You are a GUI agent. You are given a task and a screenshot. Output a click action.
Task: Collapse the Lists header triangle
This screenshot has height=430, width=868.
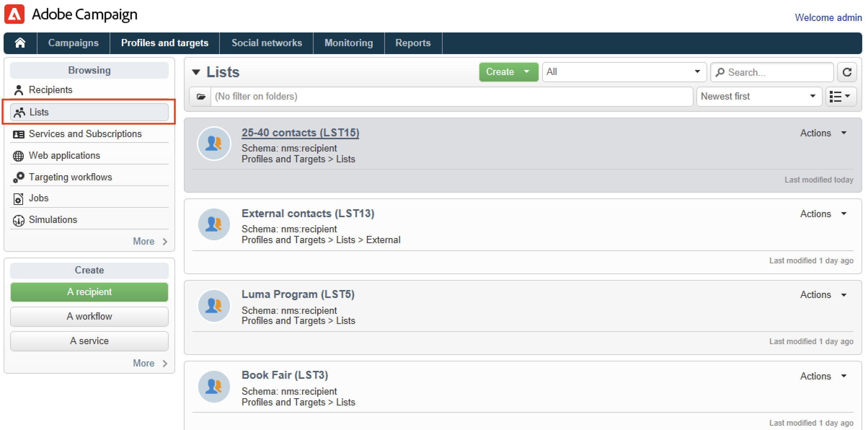coord(196,72)
